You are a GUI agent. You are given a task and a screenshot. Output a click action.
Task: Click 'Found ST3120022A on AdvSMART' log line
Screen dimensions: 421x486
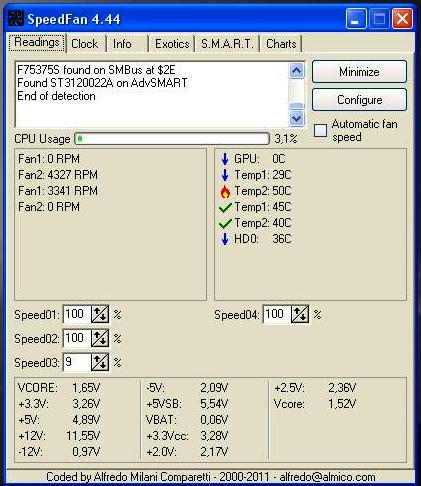(x=102, y=83)
